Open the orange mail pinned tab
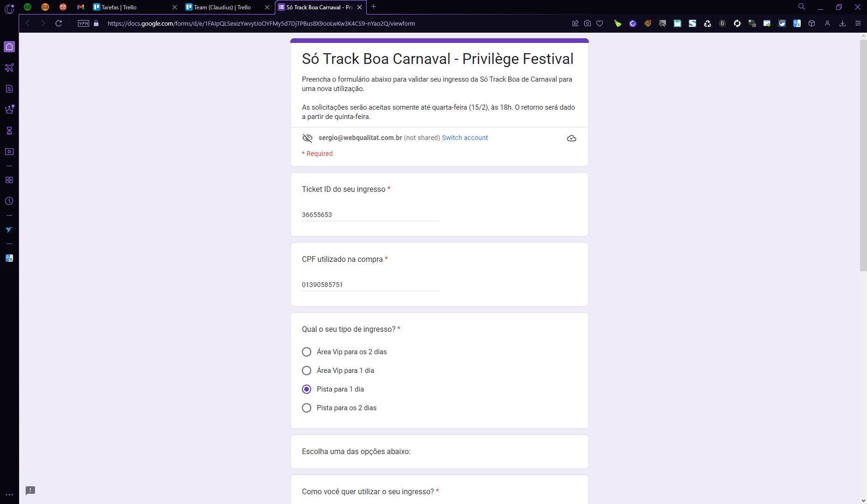The height and width of the screenshot is (504, 867). [x=45, y=7]
